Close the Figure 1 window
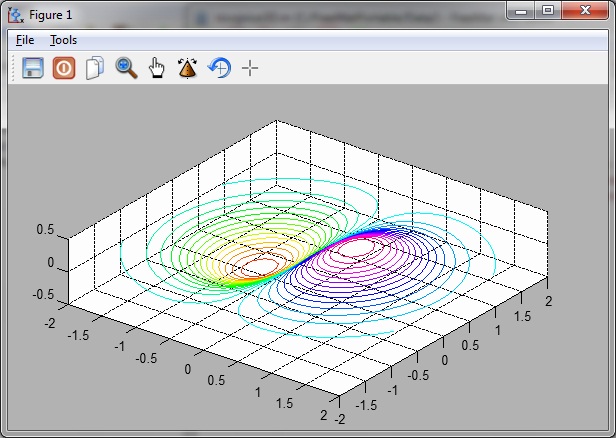Viewport: 616px width, 438px height. 584,11
